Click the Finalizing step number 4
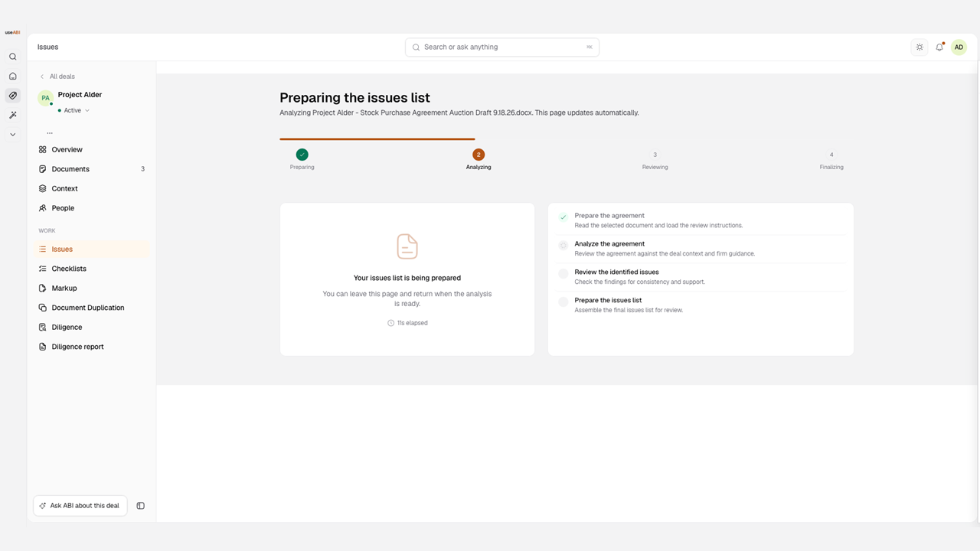The image size is (980, 551). click(831, 155)
